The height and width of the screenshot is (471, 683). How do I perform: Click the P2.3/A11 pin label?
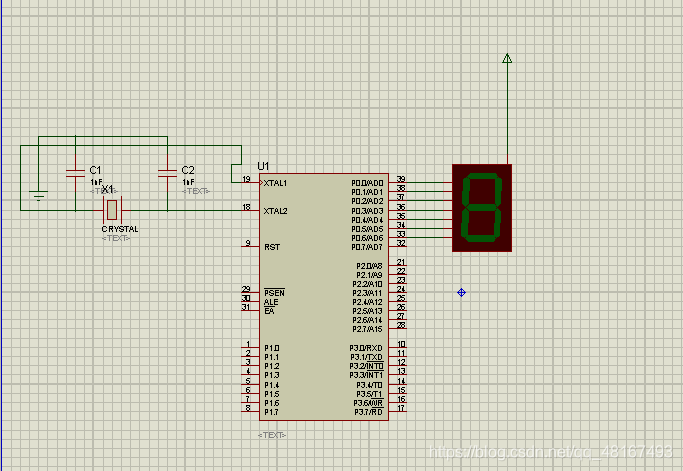[367, 293]
